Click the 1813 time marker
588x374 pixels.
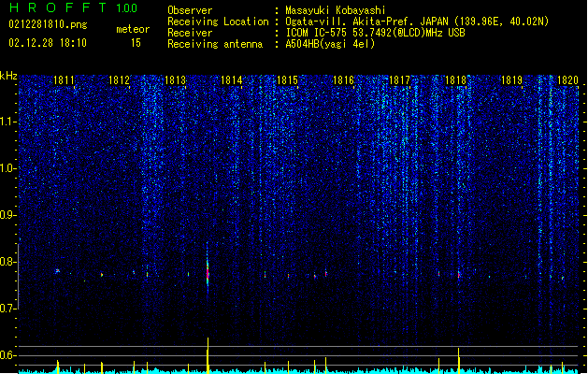point(175,80)
